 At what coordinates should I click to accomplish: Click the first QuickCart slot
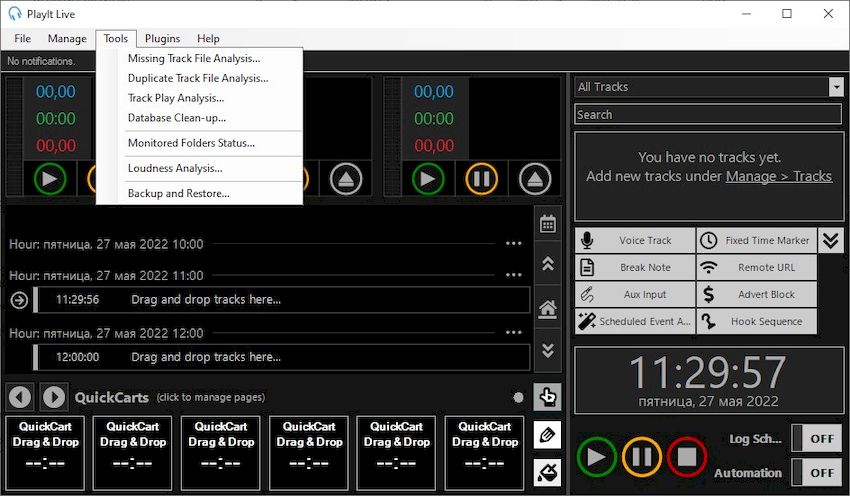(45, 453)
